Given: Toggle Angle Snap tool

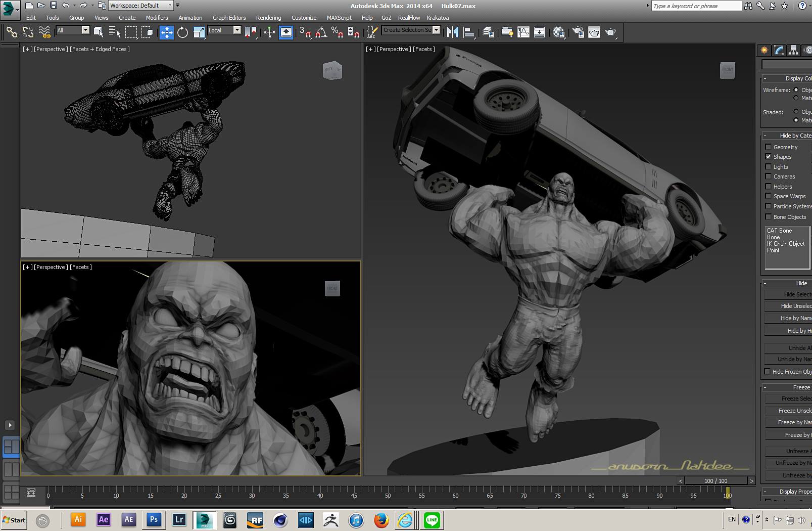Looking at the screenshot, I should click(321, 32).
